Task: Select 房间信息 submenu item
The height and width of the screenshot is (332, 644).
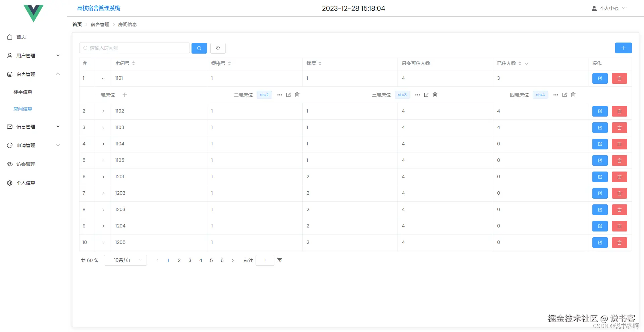Action: [x=23, y=109]
